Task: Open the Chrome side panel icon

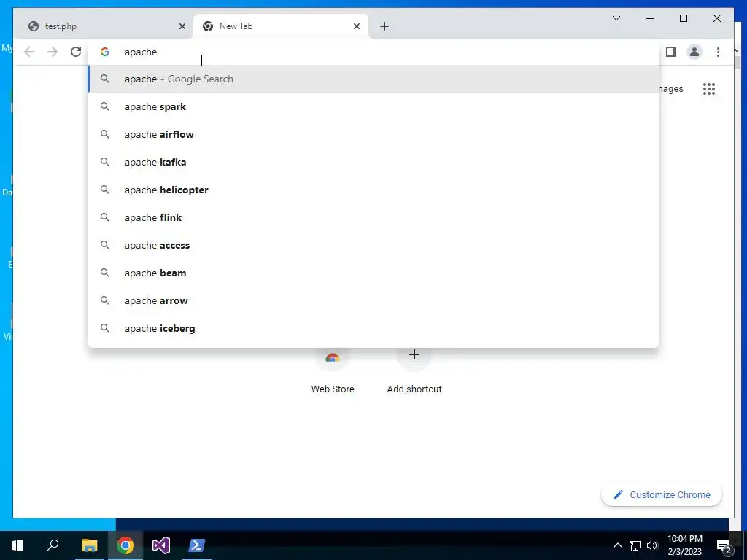Action: point(671,52)
